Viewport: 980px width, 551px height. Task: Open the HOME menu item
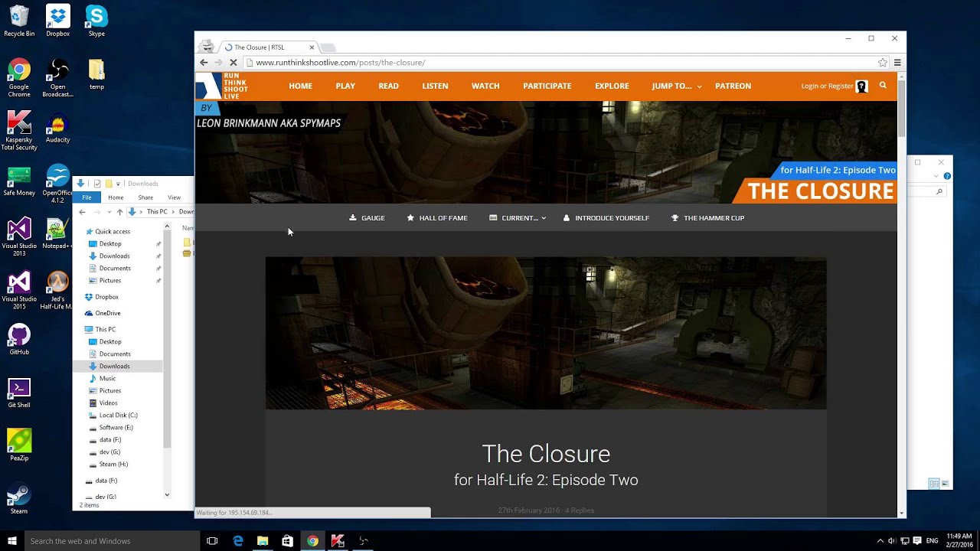click(300, 86)
